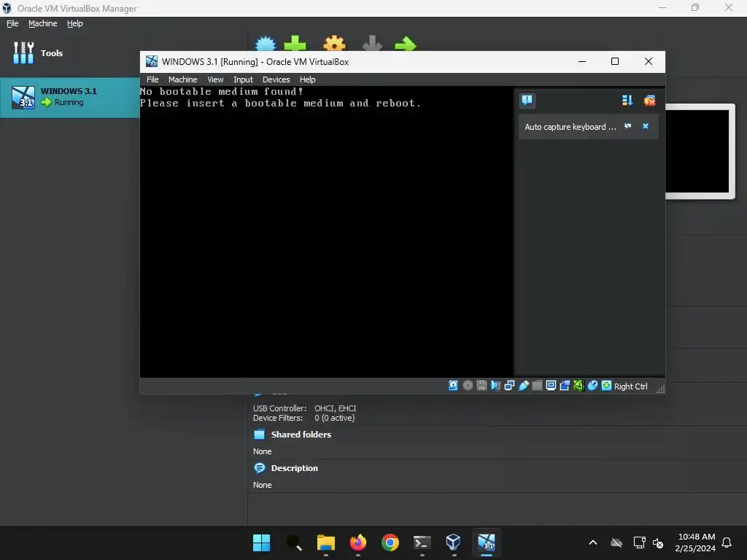
Task: Open the USB devices status icon
Action: click(x=523, y=386)
